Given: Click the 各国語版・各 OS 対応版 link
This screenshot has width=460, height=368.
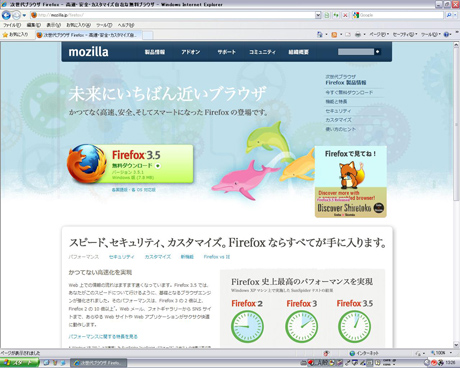Looking at the screenshot, I should click(x=133, y=190).
